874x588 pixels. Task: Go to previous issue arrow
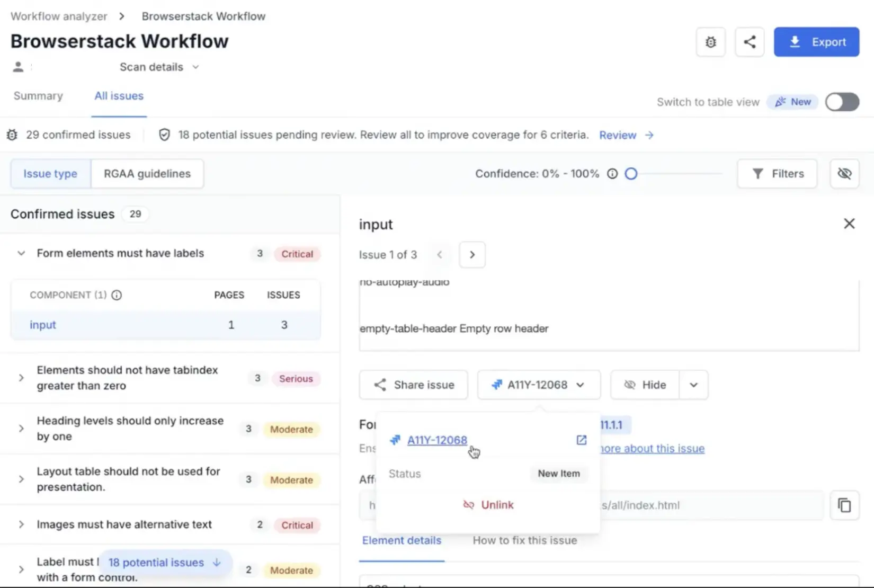(x=440, y=255)
